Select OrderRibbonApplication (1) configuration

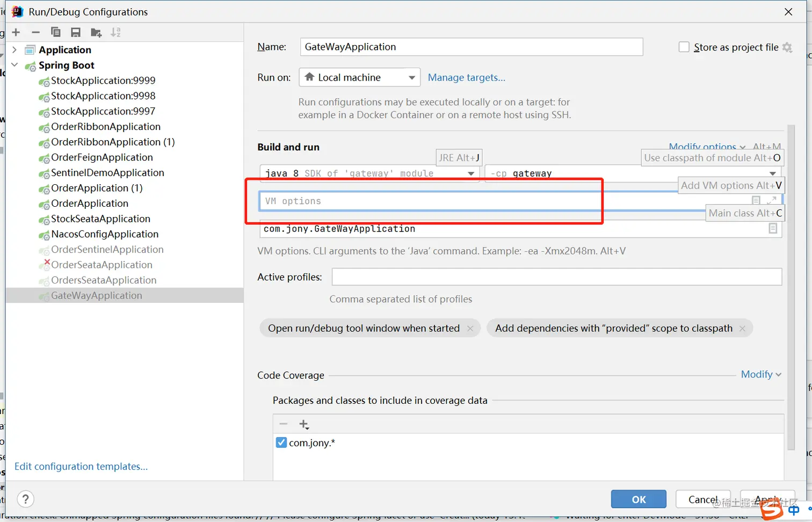[113, 142]
